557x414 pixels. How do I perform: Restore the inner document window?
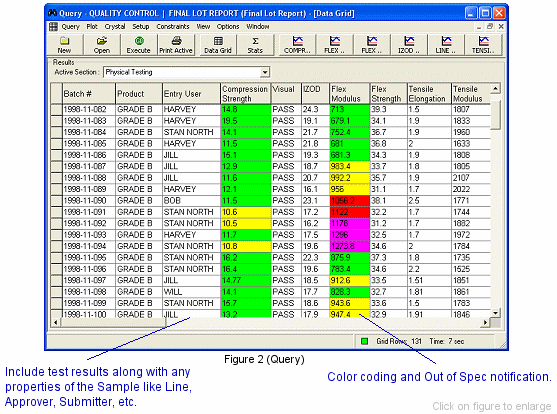[490, 26]
